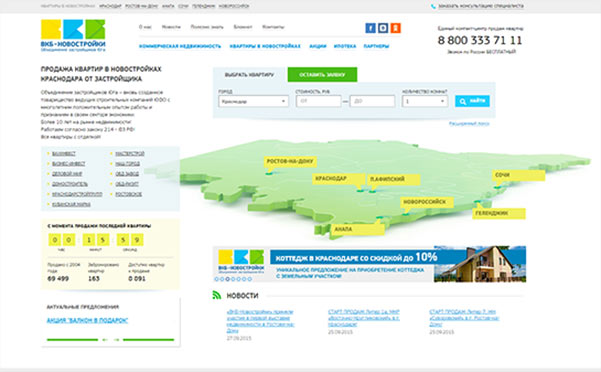Click the phone icon beside the consultation link
The height and width of the screenshot is (372, 601).
(x=433, y=7)
